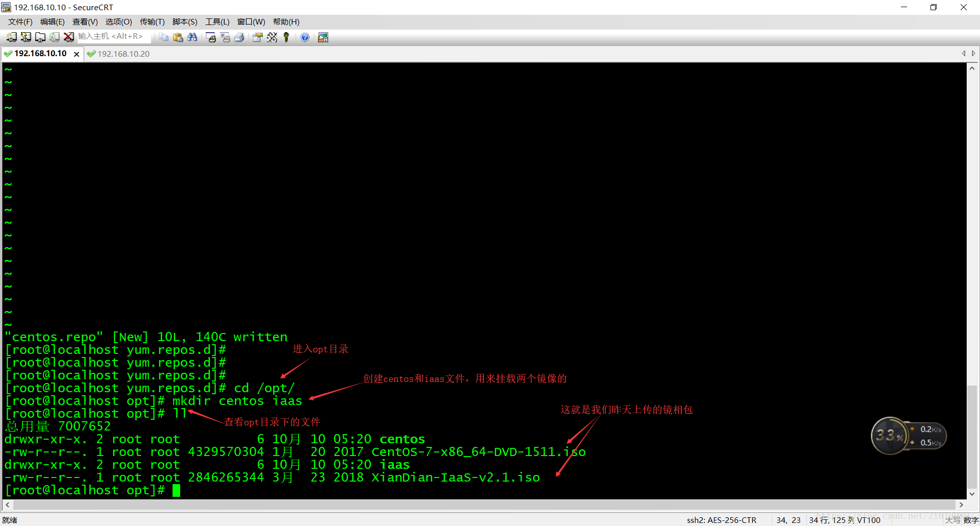This screenshot has width=980, height=526.
Task: Click Connect in Tab toolbar icon
Action: 40,37
